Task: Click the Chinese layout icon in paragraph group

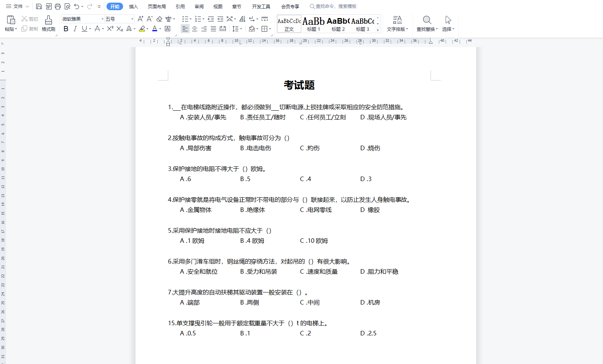Action: [230, 19]
